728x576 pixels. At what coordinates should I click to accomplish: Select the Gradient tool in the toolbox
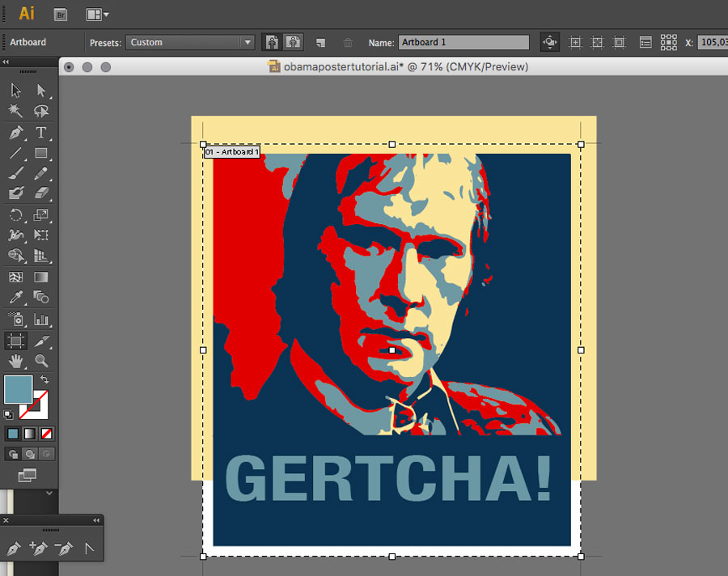click(x=41, y=277)
